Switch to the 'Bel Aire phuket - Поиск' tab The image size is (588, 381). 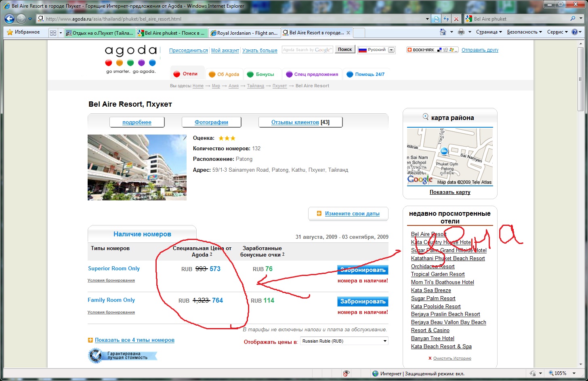172,33
